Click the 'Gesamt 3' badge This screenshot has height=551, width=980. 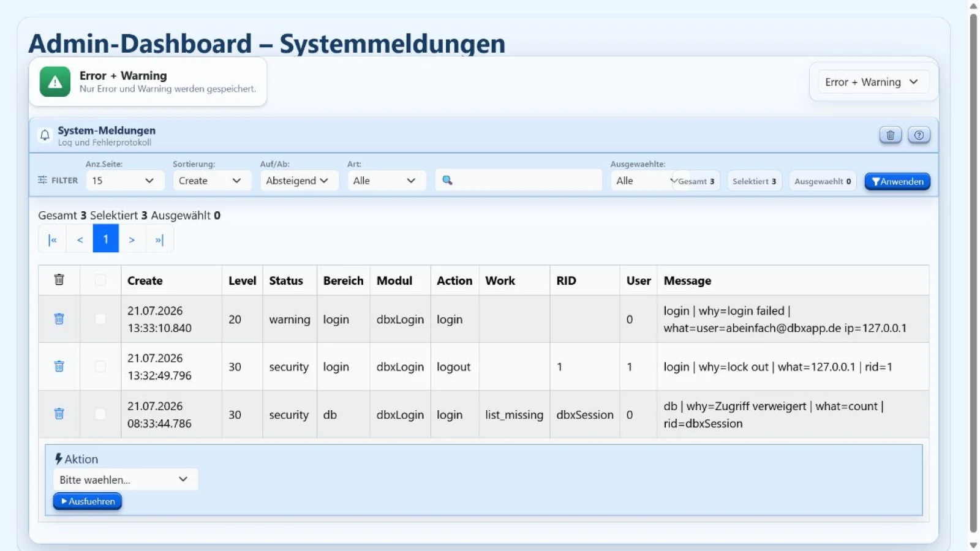pyautogui.click(x=696, y=181)
